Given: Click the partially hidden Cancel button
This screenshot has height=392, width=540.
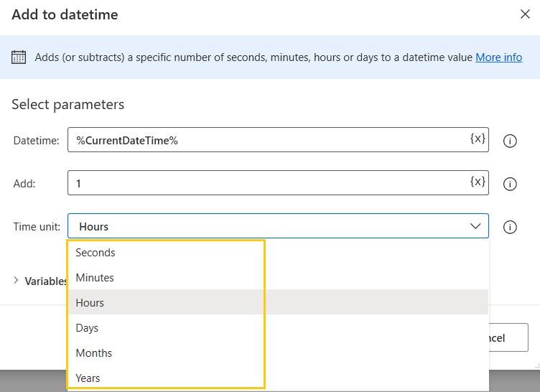Looking at the screenshot, I should point(508,337).
